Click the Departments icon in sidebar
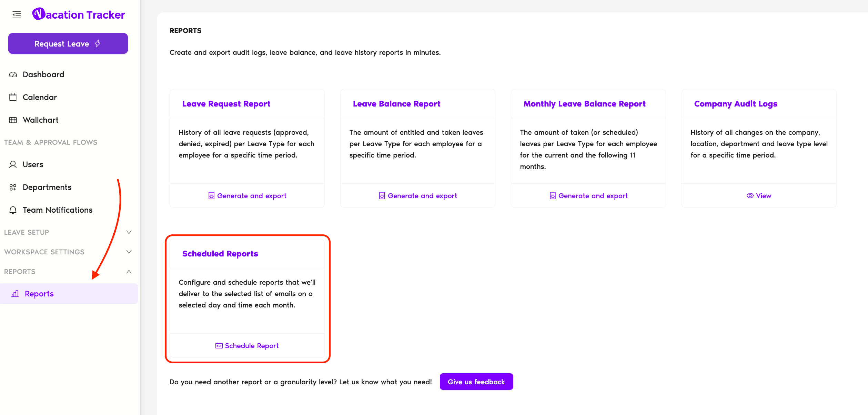 tap(13, 187)
